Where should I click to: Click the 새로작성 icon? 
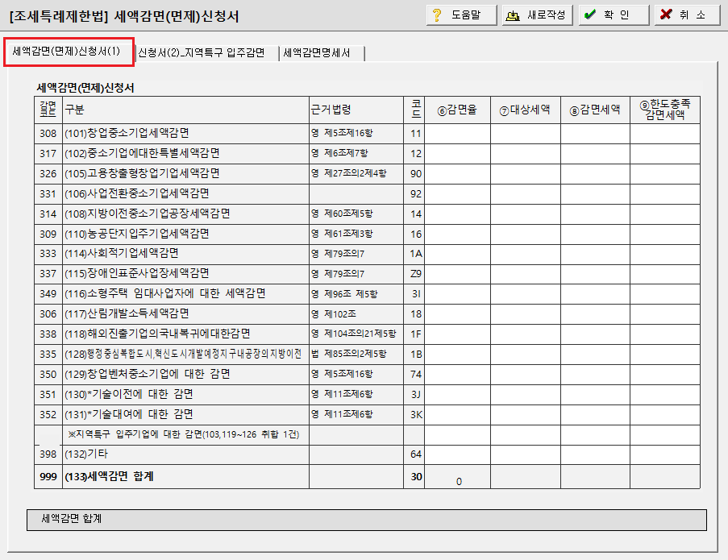point(513,15)
